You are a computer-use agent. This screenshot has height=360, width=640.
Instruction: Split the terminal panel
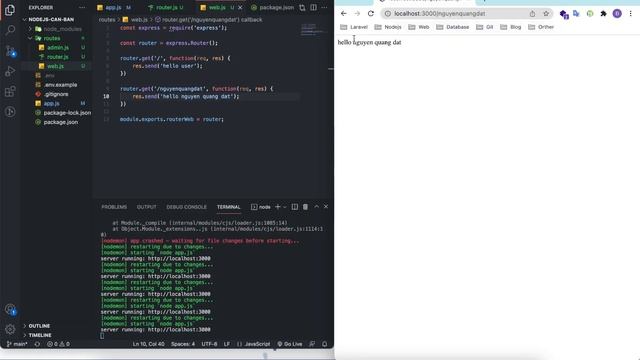click(x=295, y=207)
